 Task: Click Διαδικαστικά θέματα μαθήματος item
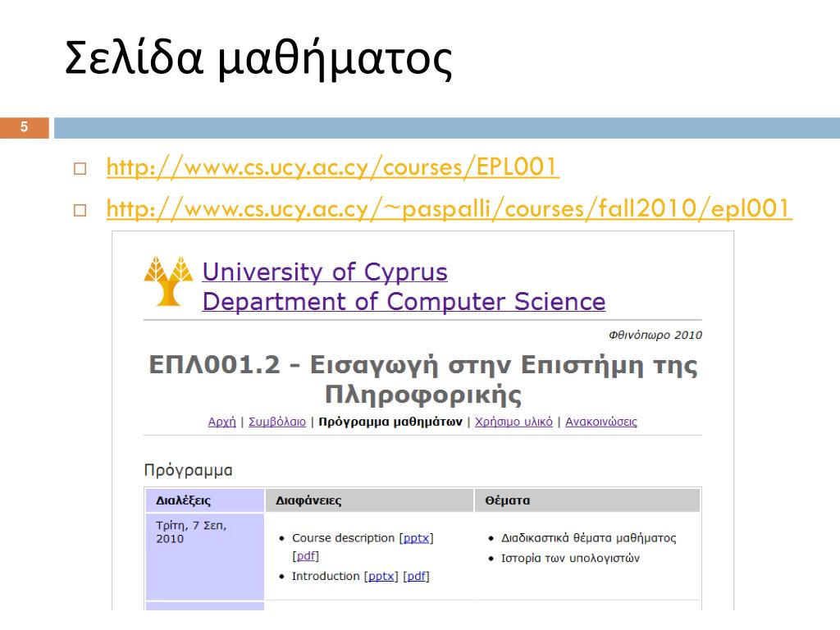pyautogui.click(x=588, y=538)
